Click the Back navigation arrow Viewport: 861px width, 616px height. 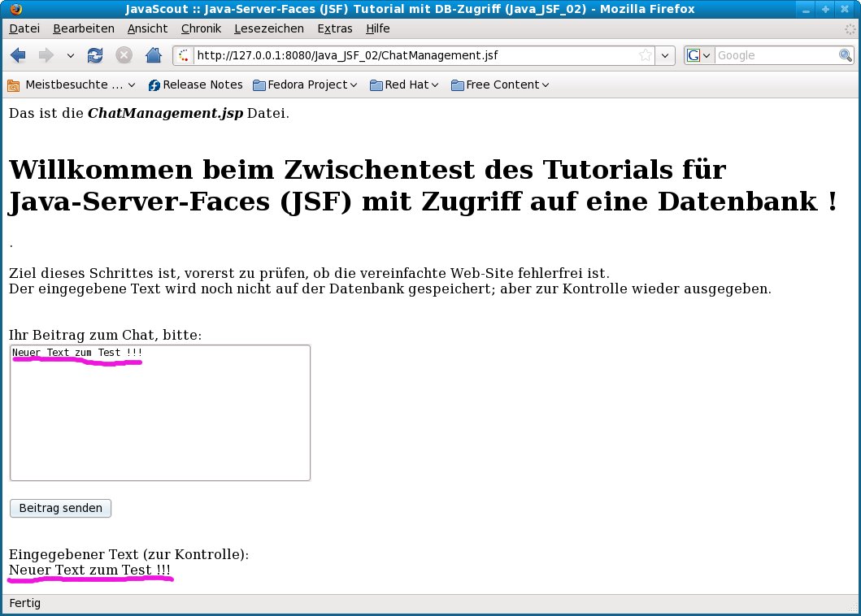pos(18,55)
